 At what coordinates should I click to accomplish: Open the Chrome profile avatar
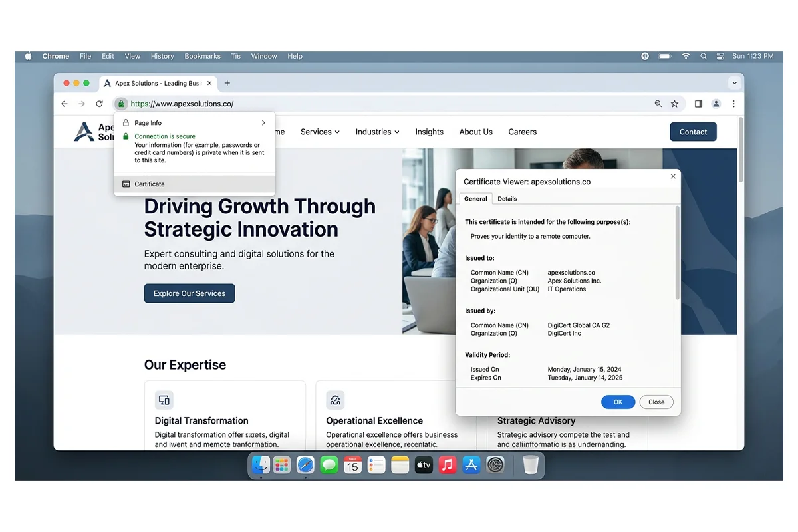click(x=716, y=104)
